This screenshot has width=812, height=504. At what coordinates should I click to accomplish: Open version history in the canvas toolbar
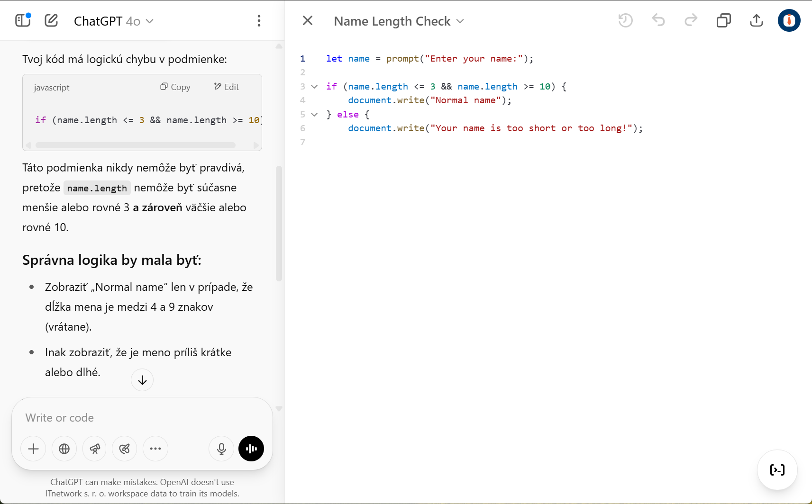pyautogui.click(x=625, y=20)
